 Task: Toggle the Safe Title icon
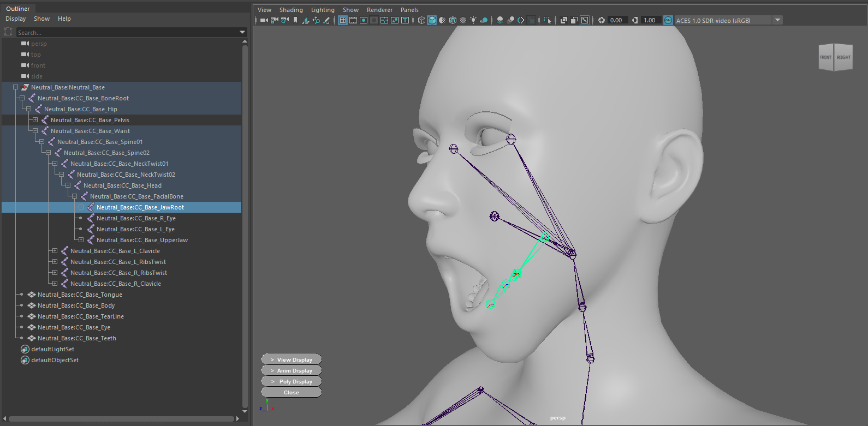[405, 20]
